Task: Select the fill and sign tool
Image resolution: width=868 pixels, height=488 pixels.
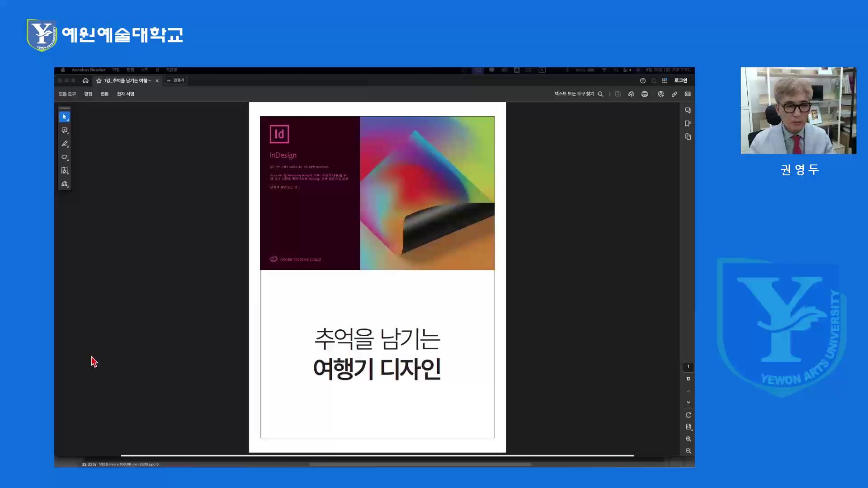Action: click(x=65, y=184)
